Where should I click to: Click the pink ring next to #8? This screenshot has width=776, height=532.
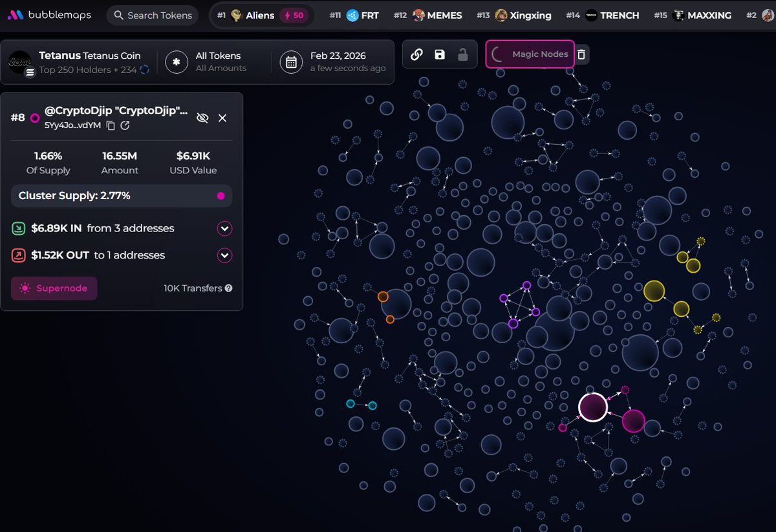point(35,118)
